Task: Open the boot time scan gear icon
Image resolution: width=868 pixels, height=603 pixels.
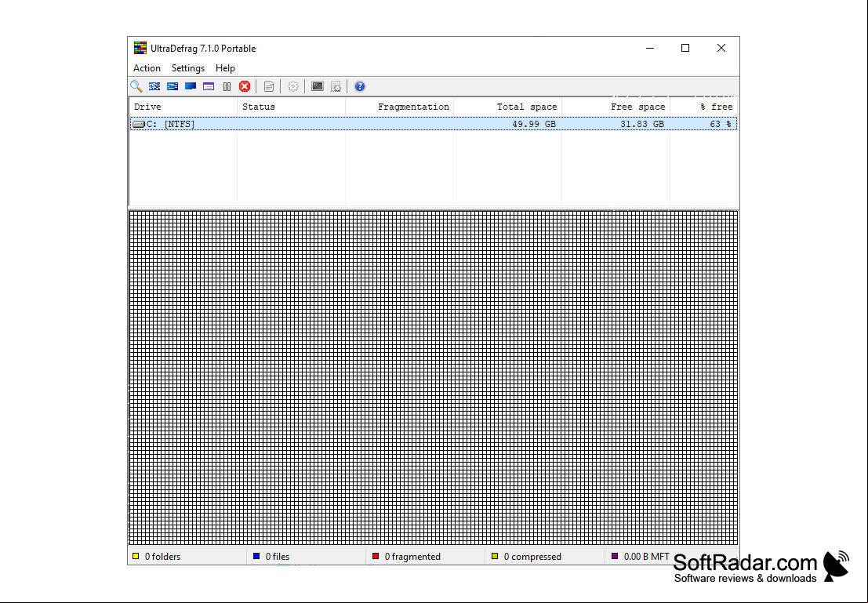Action: [293, 86]
